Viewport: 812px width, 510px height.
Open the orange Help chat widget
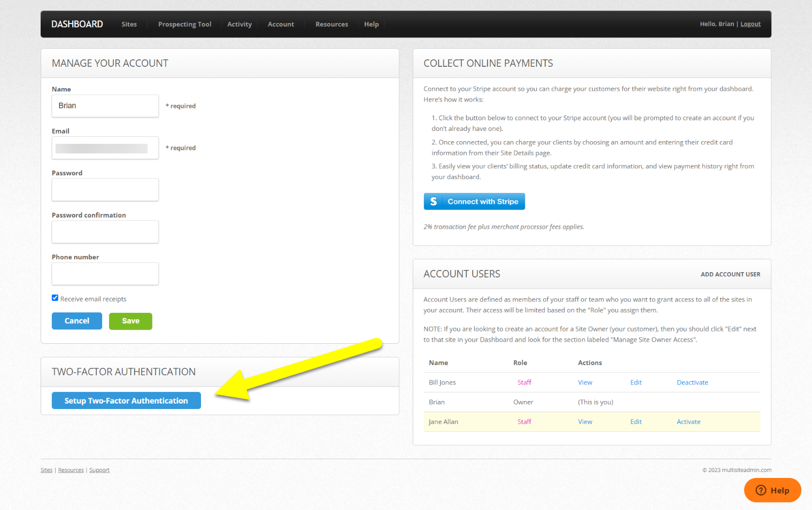[772, 490]
